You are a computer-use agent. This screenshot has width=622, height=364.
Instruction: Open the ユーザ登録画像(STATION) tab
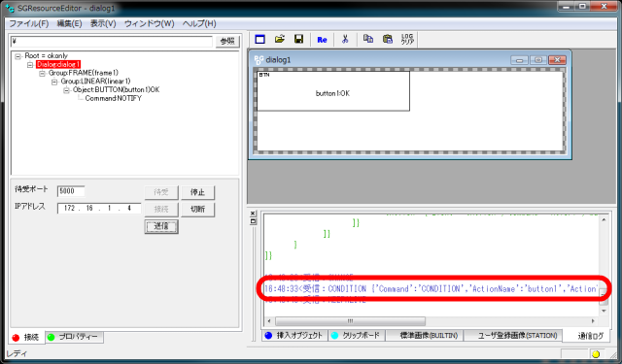click(513, 336)
